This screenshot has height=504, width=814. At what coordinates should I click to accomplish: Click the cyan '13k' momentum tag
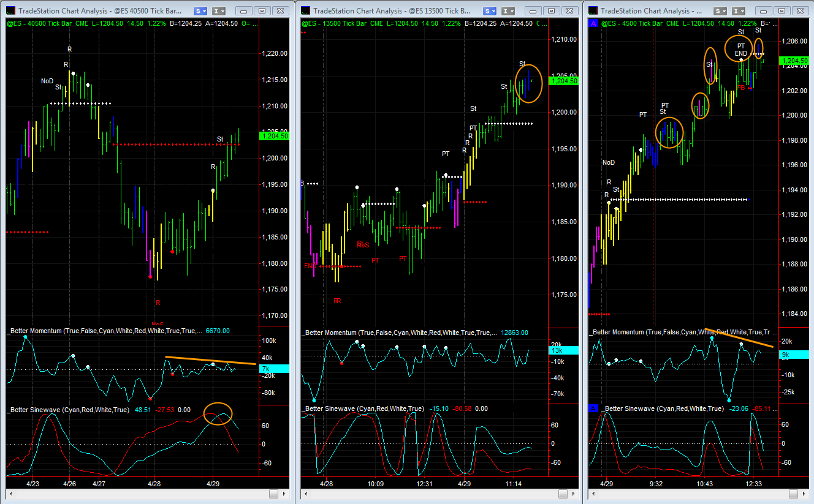click(x=564, y=350)
